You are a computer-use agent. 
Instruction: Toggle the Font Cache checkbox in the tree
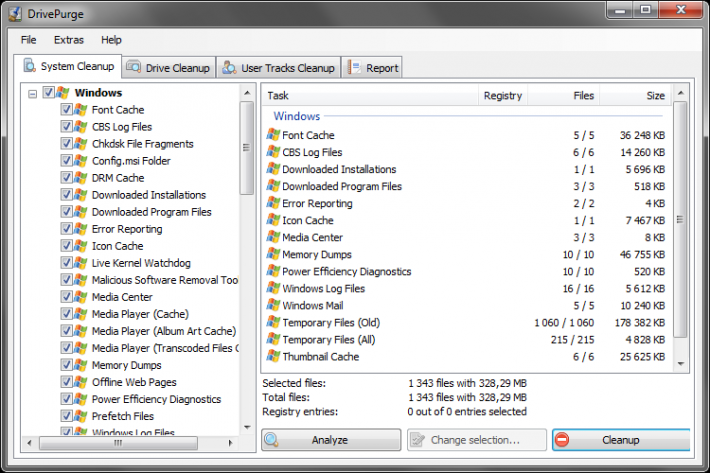pos(67,109)
